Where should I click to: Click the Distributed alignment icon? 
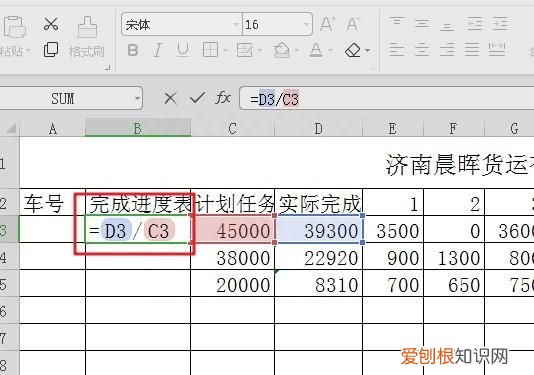click(x=497, y=50)
